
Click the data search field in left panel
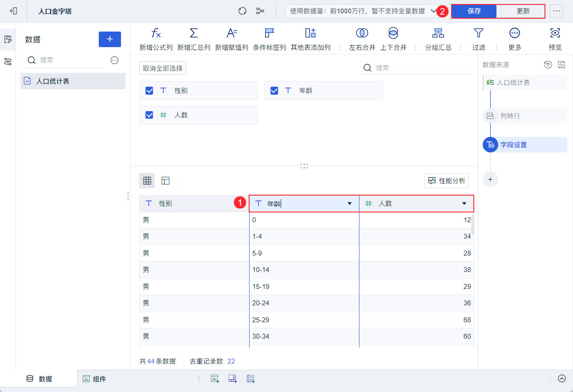point(65,60)
